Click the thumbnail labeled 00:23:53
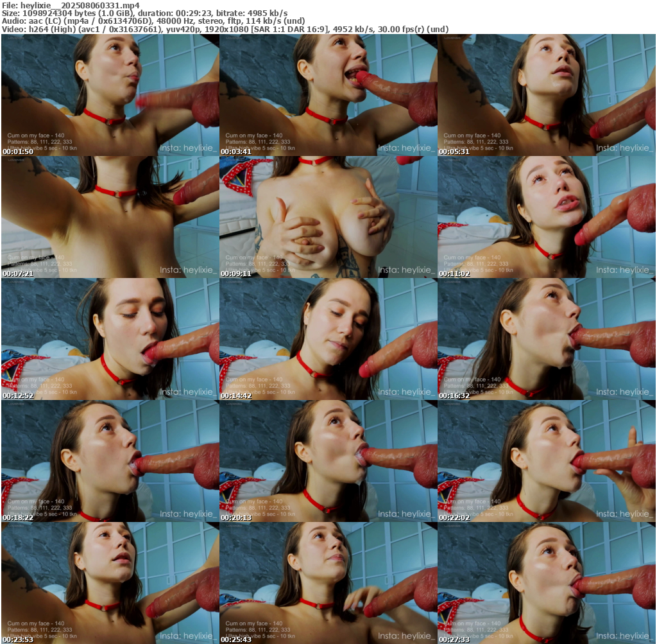This screenshot has width=657, height=644. (x=110, y=583)
